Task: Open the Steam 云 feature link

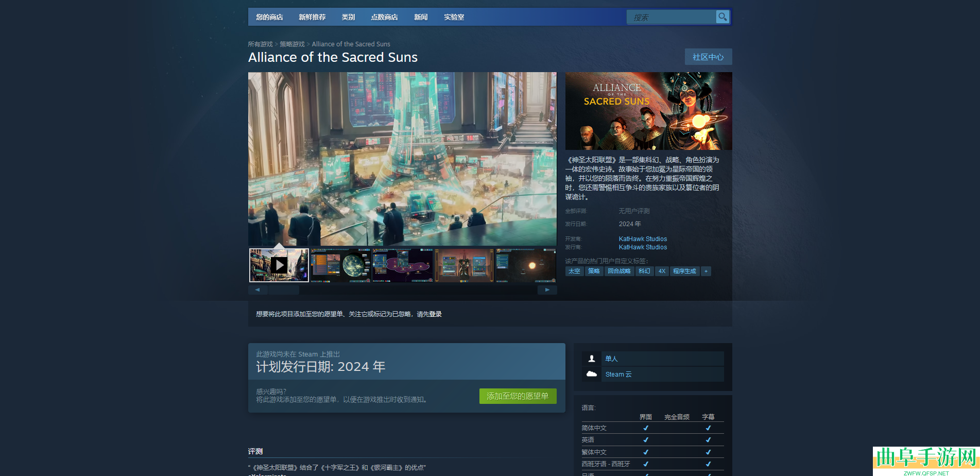Action: coord(618,375)
